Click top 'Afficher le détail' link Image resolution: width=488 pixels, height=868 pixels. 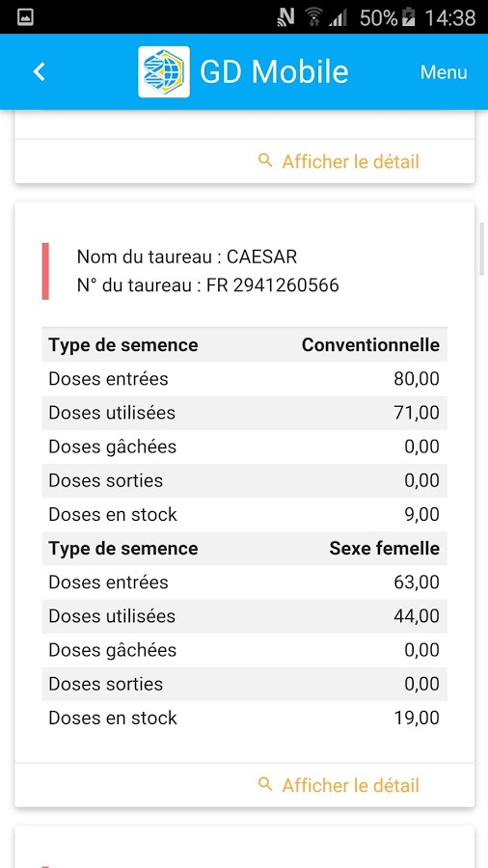pyautogui.click(x=351, y=162)
